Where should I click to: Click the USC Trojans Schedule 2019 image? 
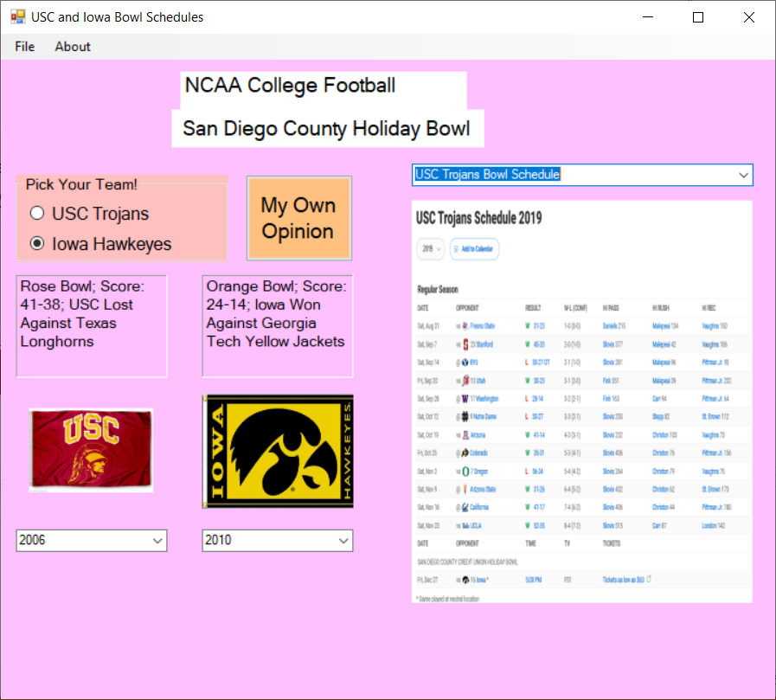click(x=582, y=401)
